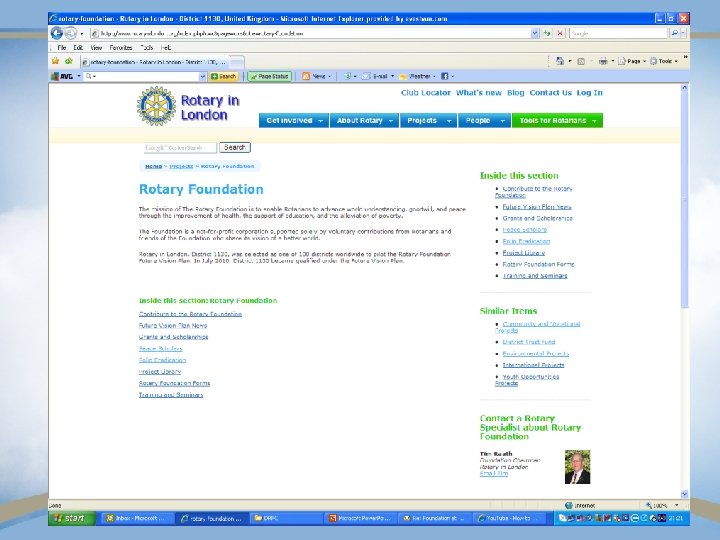Viewport: 720px width, 540px height.
Task: Click the browser address bar URL
Action: tap(310, 33)
